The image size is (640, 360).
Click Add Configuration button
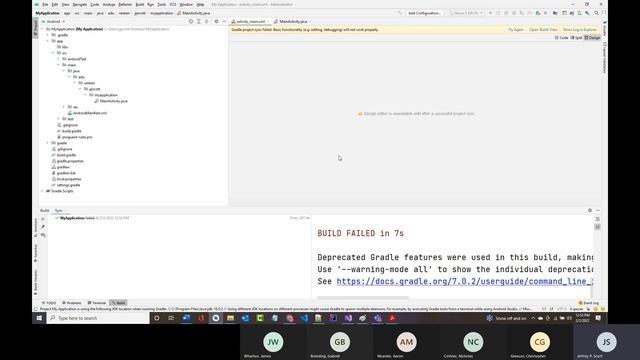click(424, 13)
